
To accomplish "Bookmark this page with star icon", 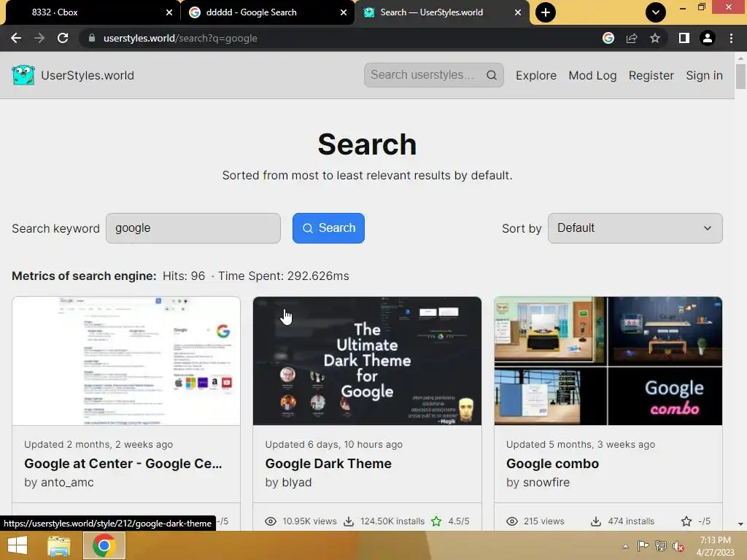I will point(655,38).
